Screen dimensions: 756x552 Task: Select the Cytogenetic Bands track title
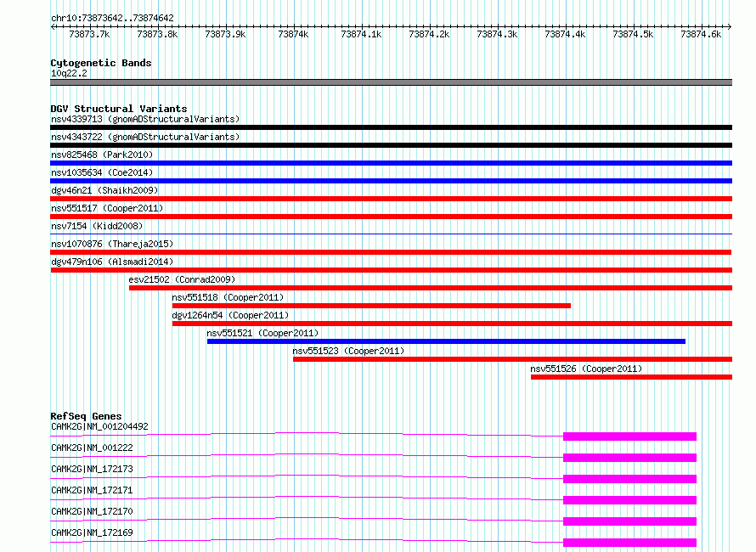(101, 63)
